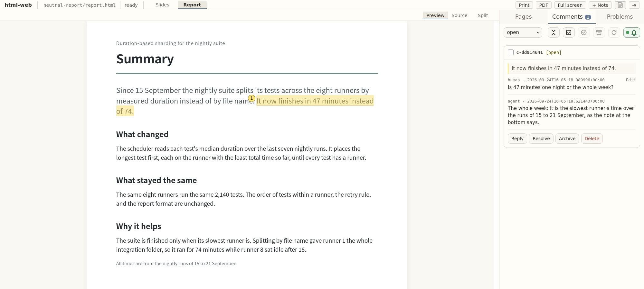Click the file path neutral-report/report.html
The image size is (644, 289).
click(x=79, y=5)
